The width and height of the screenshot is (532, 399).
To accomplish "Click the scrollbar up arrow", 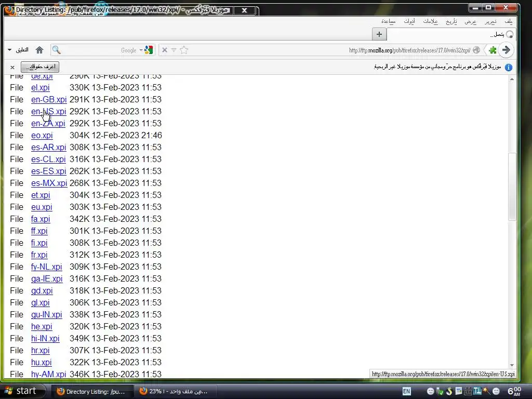I will tap(512, 79).
